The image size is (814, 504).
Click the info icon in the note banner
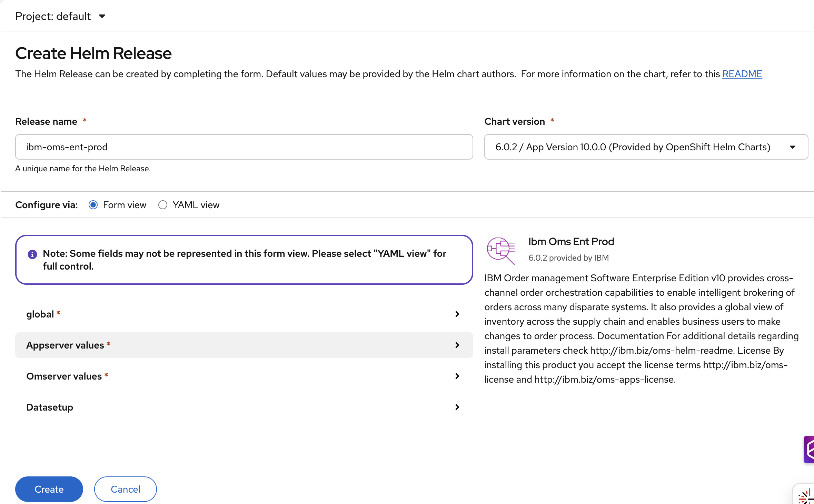point(32,254)
